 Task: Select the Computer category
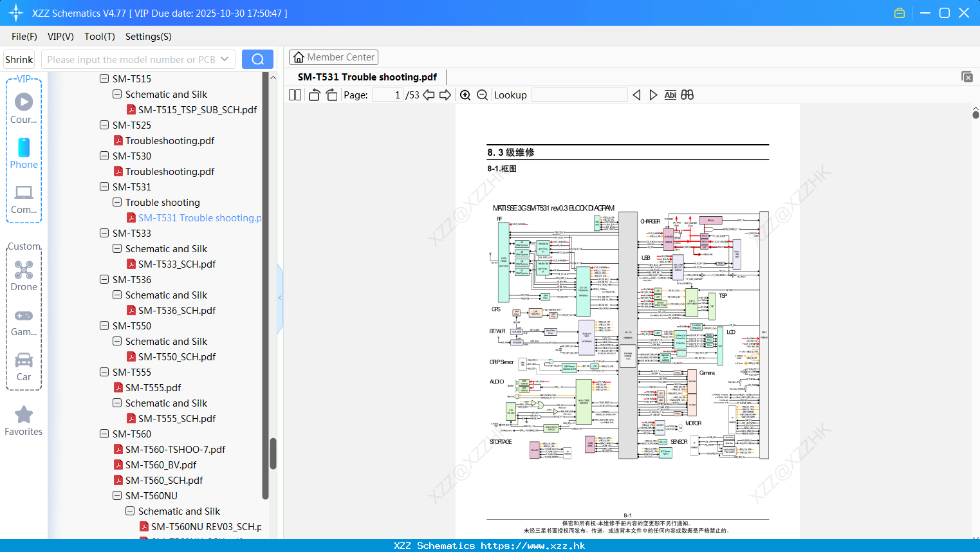pos(24,199)
